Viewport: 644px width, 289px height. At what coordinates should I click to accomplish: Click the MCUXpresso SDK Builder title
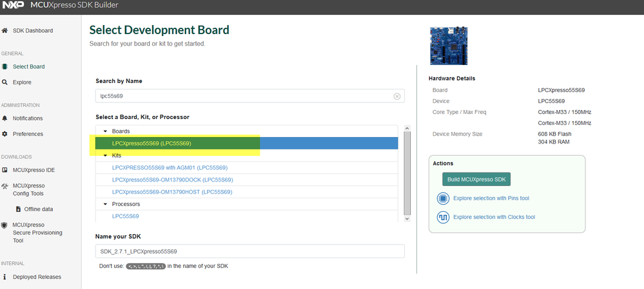(x=74, y=5)
